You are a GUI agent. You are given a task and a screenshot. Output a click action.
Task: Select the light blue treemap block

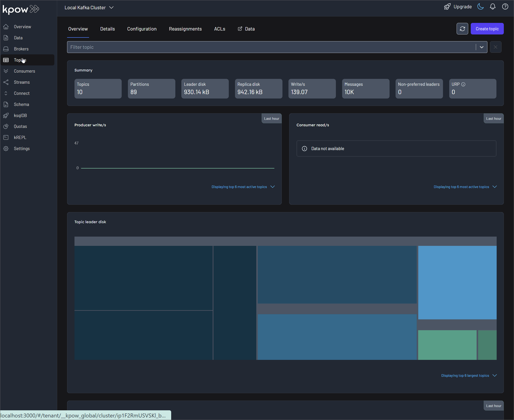tap(457, 283)
